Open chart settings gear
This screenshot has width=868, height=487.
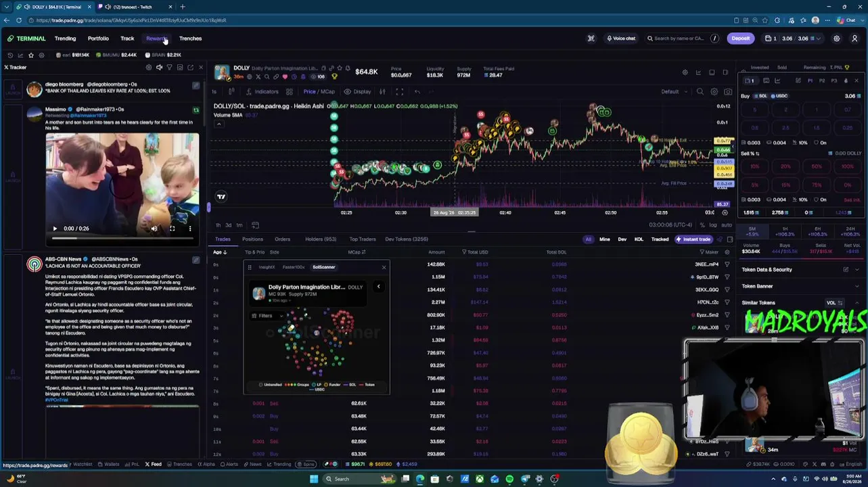714,92
